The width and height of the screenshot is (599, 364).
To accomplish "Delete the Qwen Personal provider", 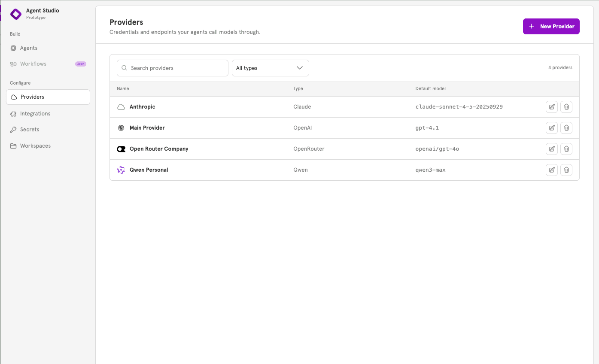I will point(566,170).
